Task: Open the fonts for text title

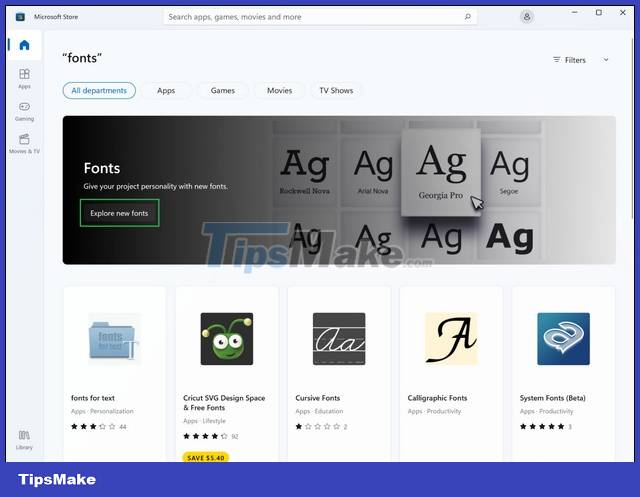Action: (x=93, y=398)
